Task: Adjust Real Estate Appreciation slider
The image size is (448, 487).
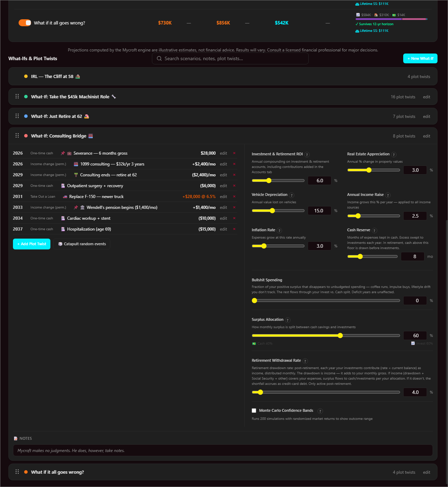Action: click(x=373, y=170)
